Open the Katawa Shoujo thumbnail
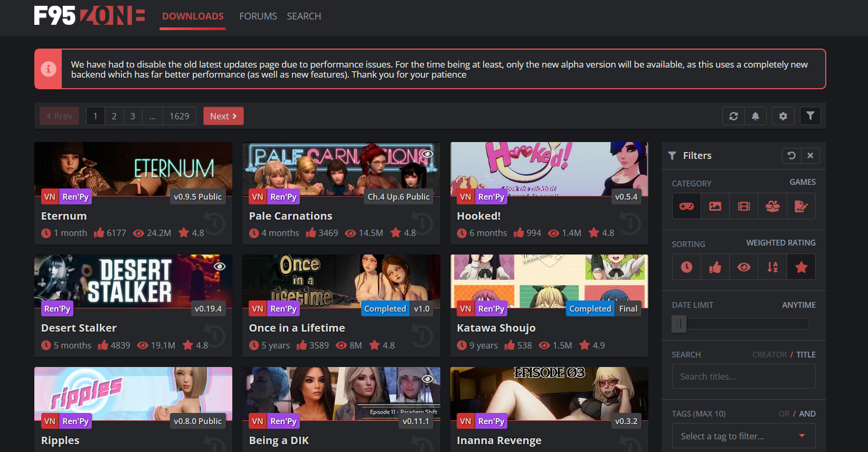Screen dimensions: 868x452 (x=549, y=281)
